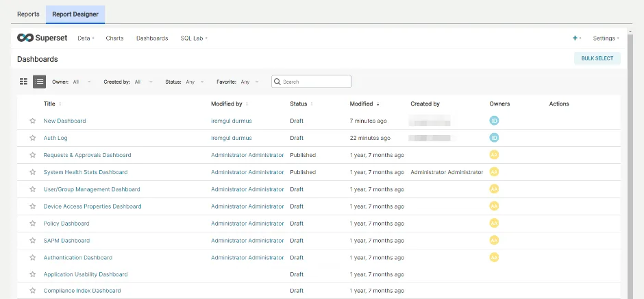The height and width of the screenshot is (299, 644).
Task: Click owner avatar AA for Requests & Approvals
Action: [494, 154]
